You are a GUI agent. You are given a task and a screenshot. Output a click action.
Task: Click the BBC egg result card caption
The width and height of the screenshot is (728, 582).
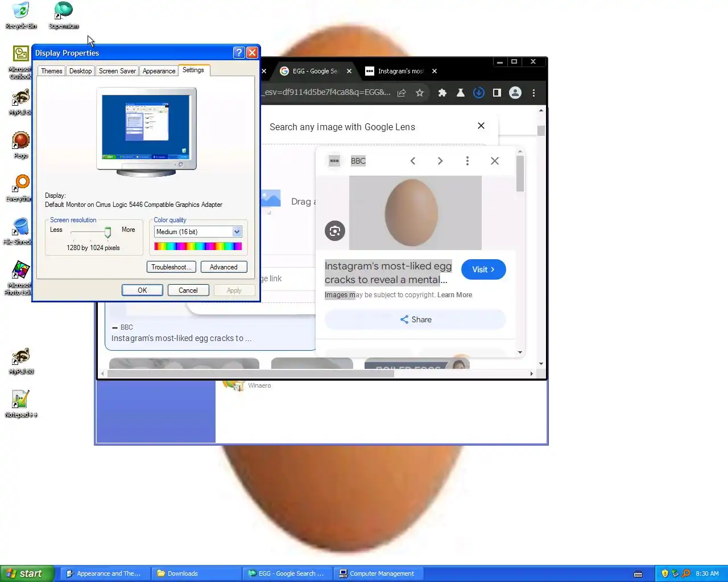(181, 338)
